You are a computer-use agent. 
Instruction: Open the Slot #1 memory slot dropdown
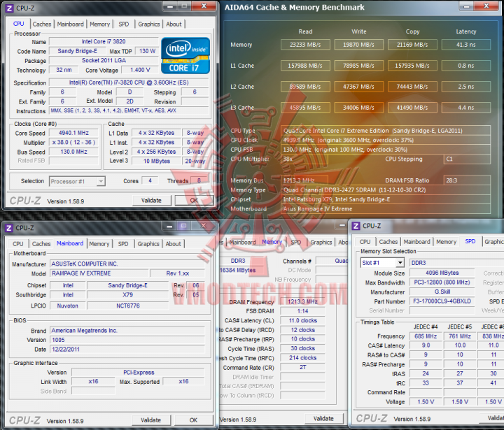(400, 263)
